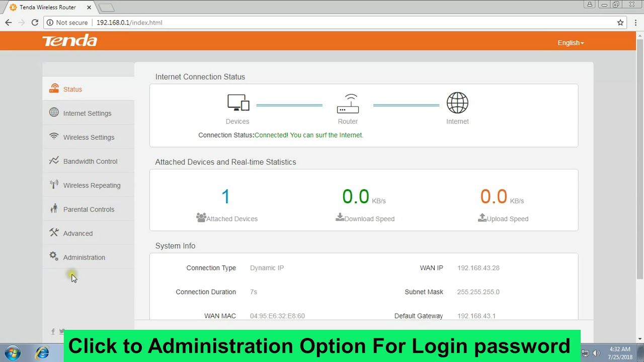Select Wireless Repeating menu entry
Viewport: 644px width, 362px height.
88,186
